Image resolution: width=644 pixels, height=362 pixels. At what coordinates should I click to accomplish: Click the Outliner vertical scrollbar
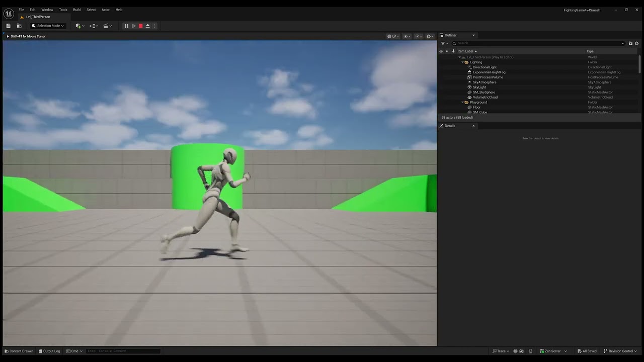(640, 65)
